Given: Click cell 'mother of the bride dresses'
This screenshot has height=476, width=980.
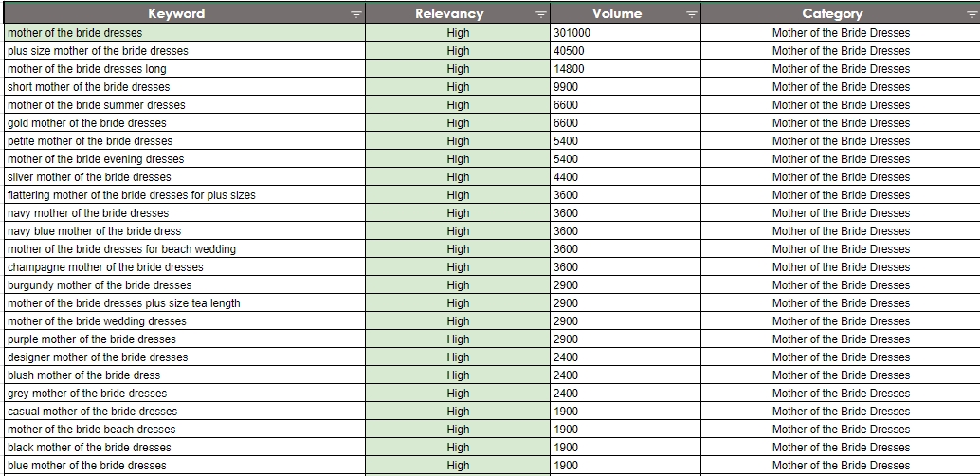Looking at the screenshot, I should [x=185, y=33].
